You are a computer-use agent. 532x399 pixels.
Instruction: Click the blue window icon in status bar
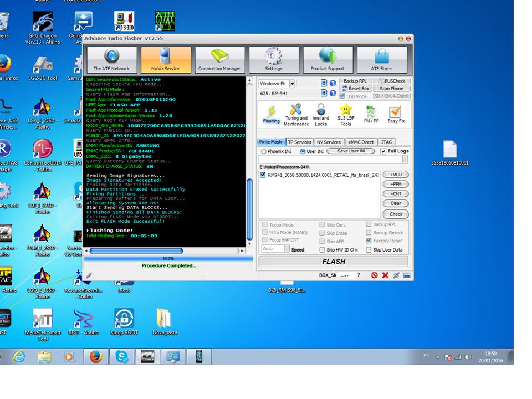point(407,275)
